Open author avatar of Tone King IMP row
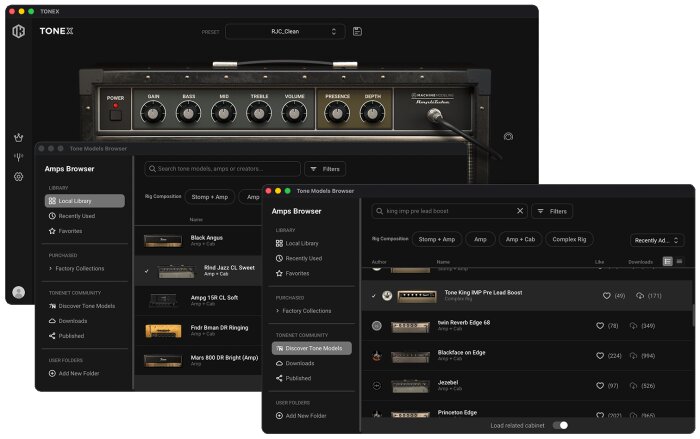Image resolution: width=700 pixels, height=439 pixels. coord(387,296)
